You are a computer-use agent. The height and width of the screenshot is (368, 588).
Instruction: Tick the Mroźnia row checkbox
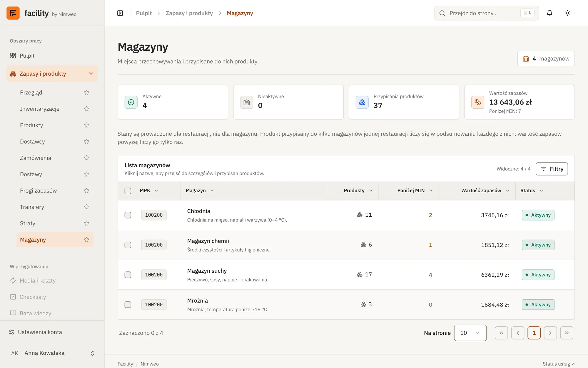point(128,305)
